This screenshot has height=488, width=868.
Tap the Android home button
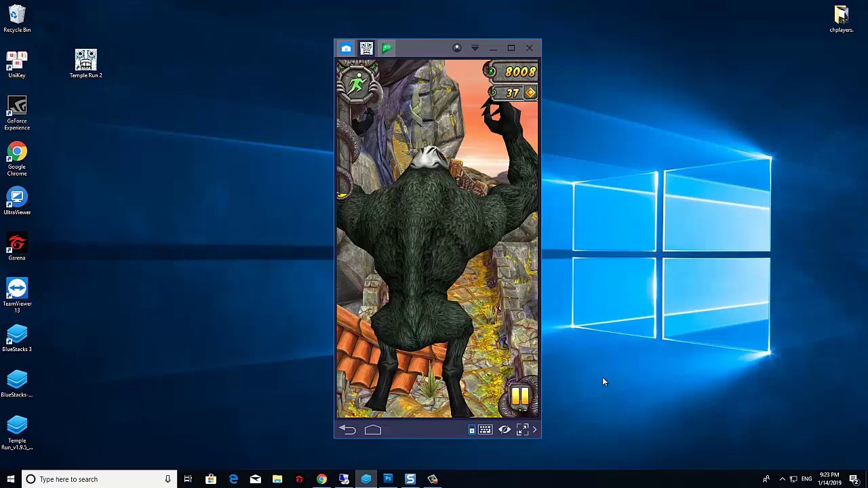373,430
